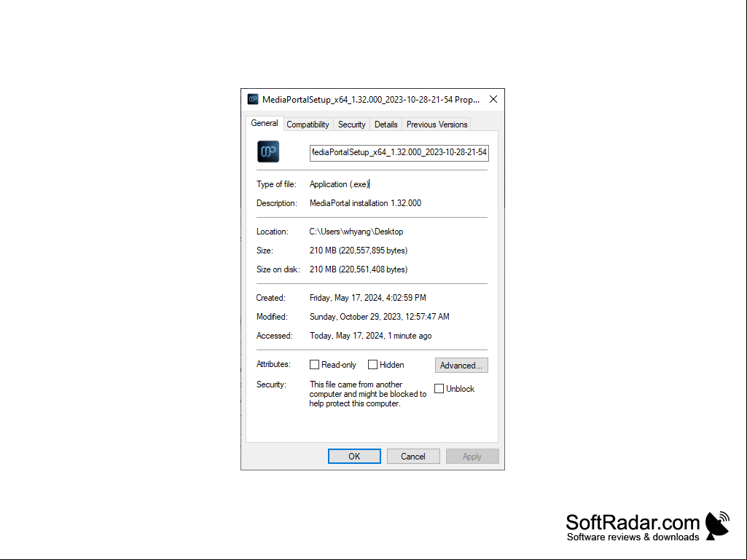Click the location path C:\Users\whyang\Desktop
Image resolution: width=747 pixels, height=560 pixels.
(x=356, y=232)
